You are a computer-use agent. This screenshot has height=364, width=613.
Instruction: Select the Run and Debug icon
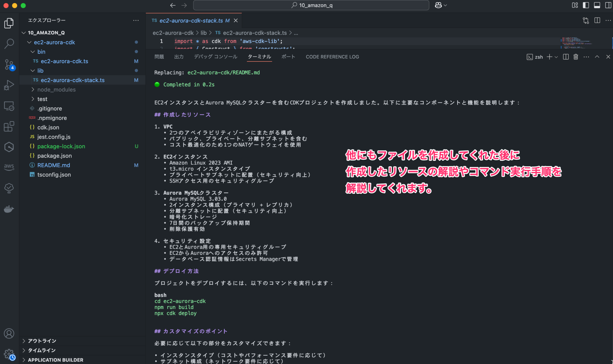click(9, 85)
